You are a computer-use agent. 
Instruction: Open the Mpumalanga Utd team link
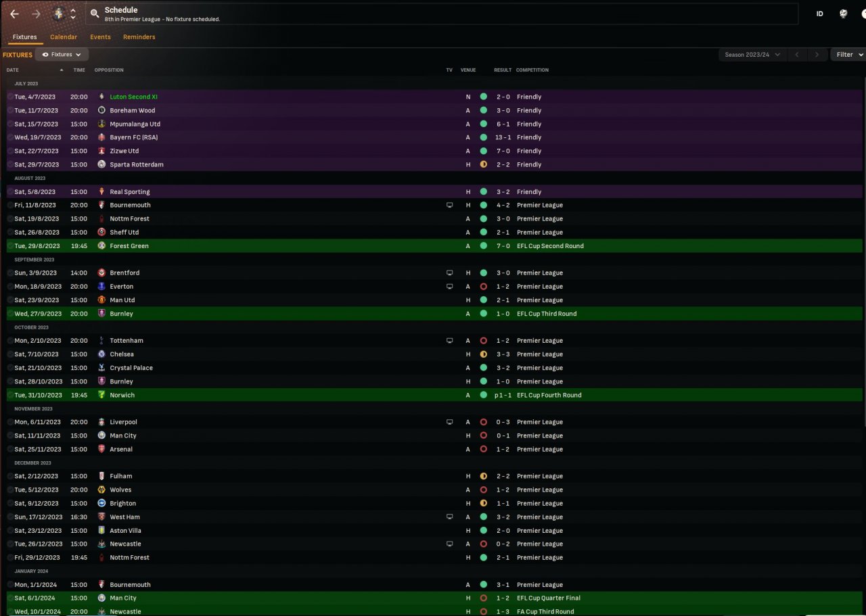tap(135, 124)
